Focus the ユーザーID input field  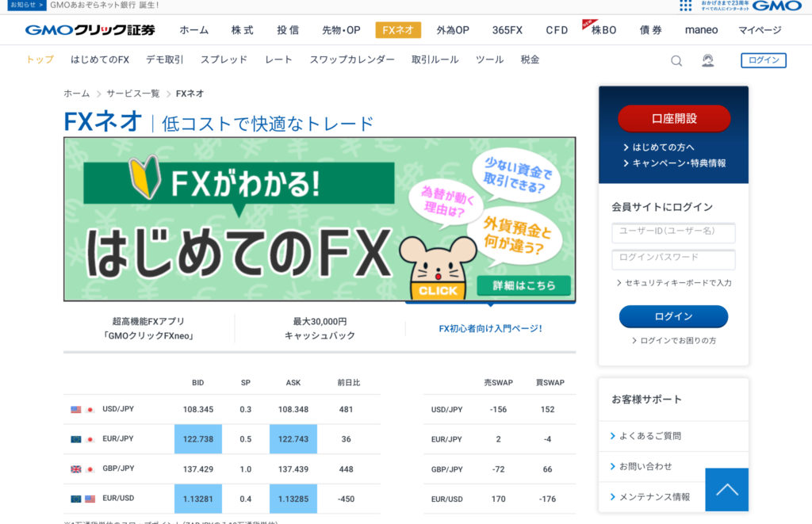[x=673, y=232]
